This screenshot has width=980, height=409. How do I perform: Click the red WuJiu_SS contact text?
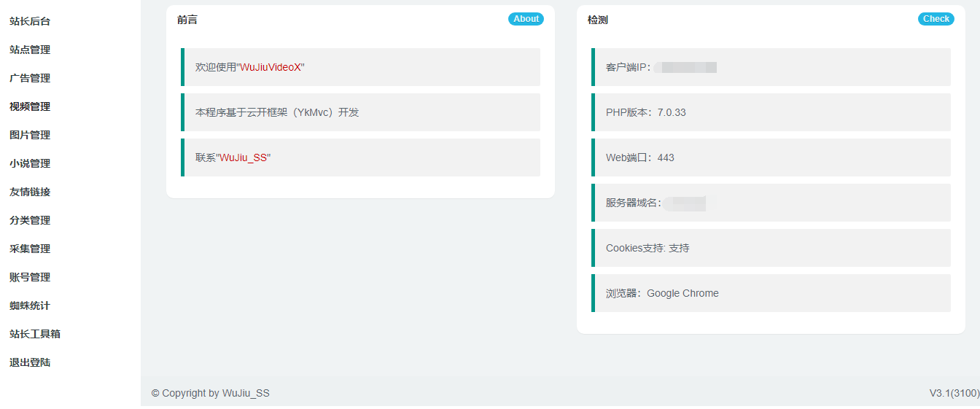pyautogui.click(x=244, y=157)
